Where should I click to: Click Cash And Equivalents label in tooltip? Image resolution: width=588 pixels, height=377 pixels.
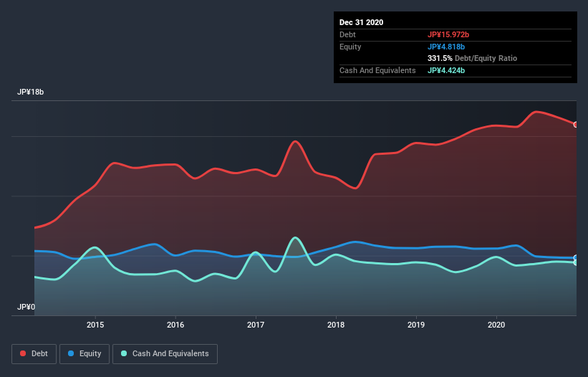pyautogui.click(x=377, y=70)
